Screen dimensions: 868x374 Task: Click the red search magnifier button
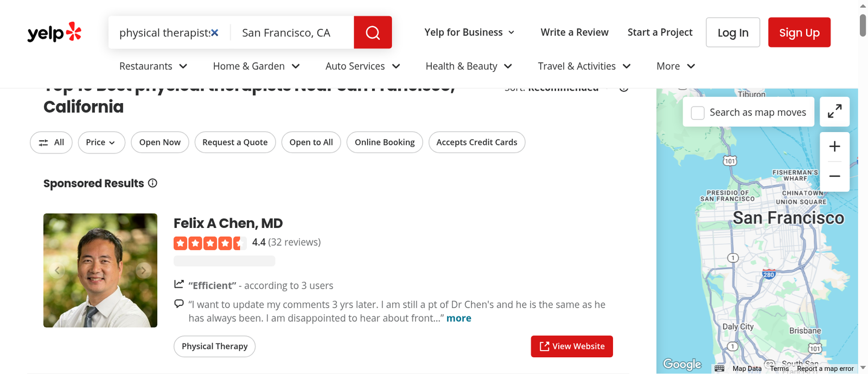(373, 33)
